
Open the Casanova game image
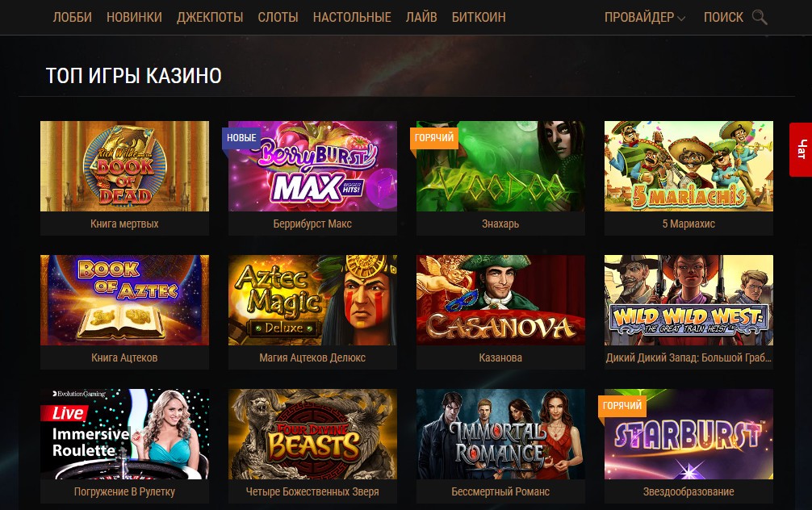tap(500, 300)
